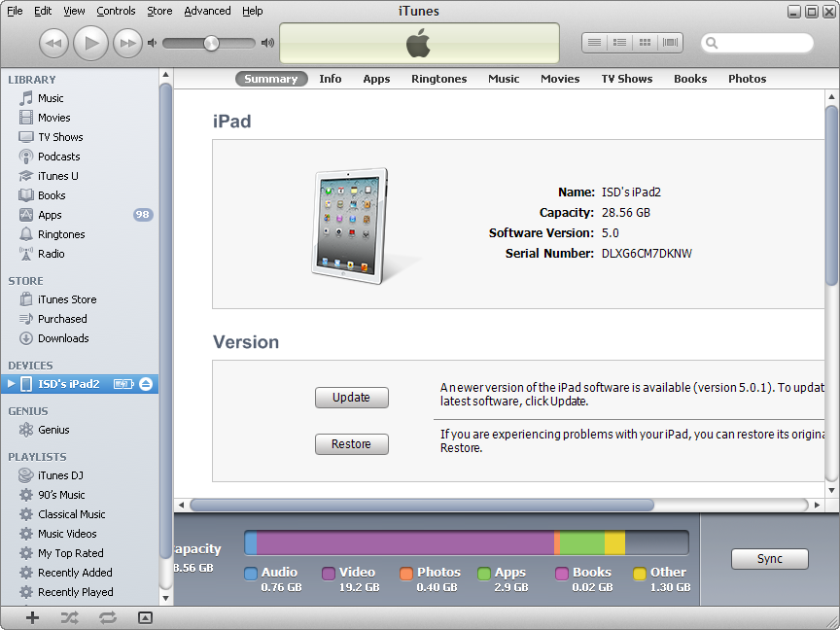
Task: Click the yellow Other capacity segment
Action: pos(615,542)
